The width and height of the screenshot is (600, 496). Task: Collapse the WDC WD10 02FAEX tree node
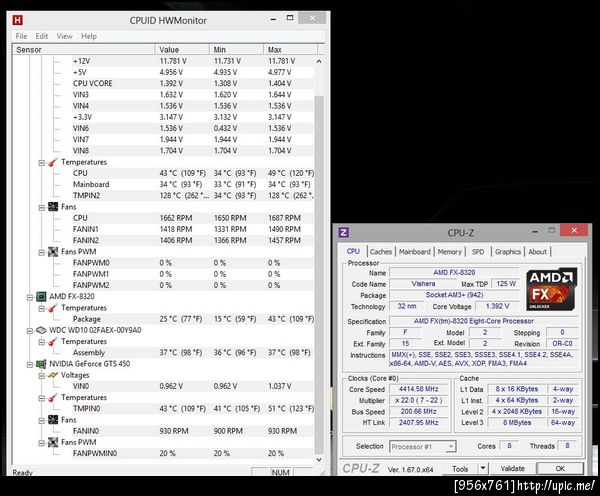pos(29,331)
